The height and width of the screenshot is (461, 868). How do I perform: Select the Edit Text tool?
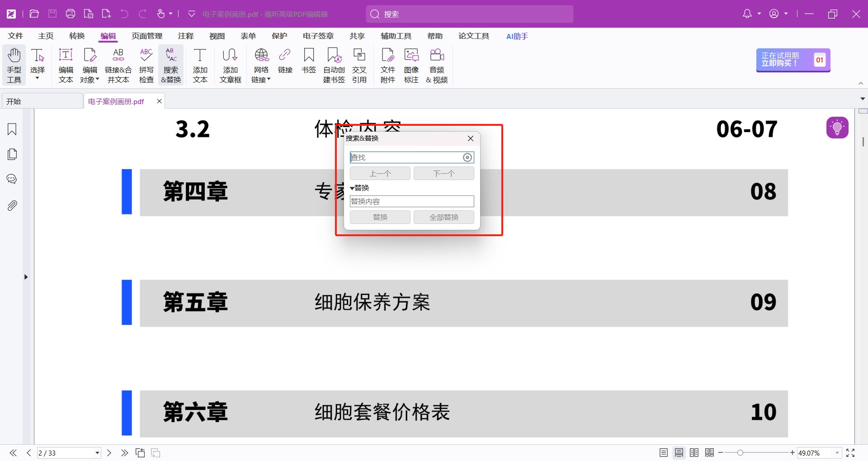[66, 66]
